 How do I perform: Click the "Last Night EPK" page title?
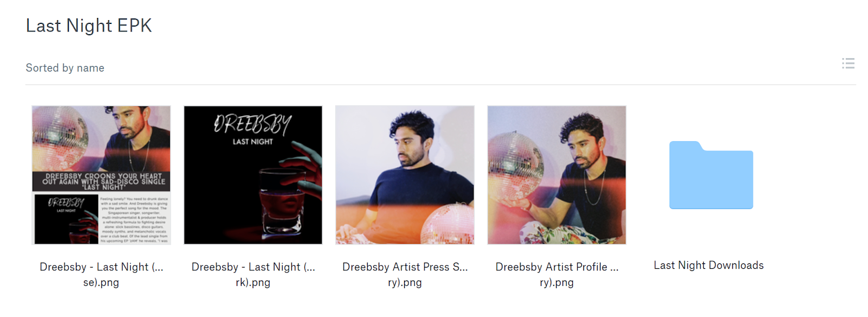(x=89, y=26)
